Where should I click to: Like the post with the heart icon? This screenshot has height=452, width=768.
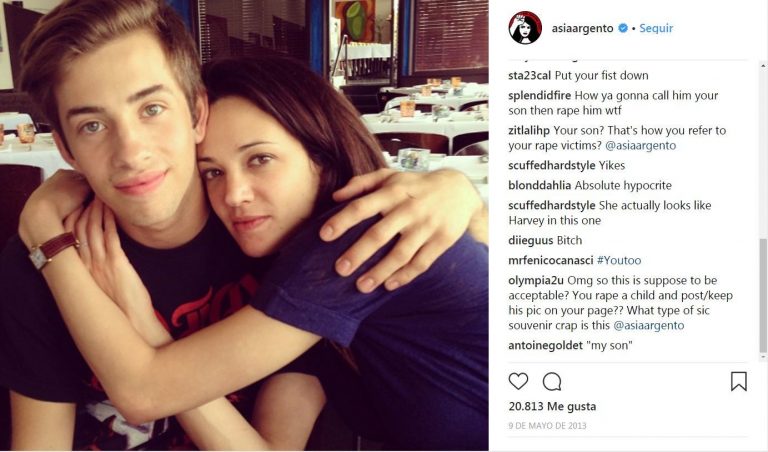518,381
